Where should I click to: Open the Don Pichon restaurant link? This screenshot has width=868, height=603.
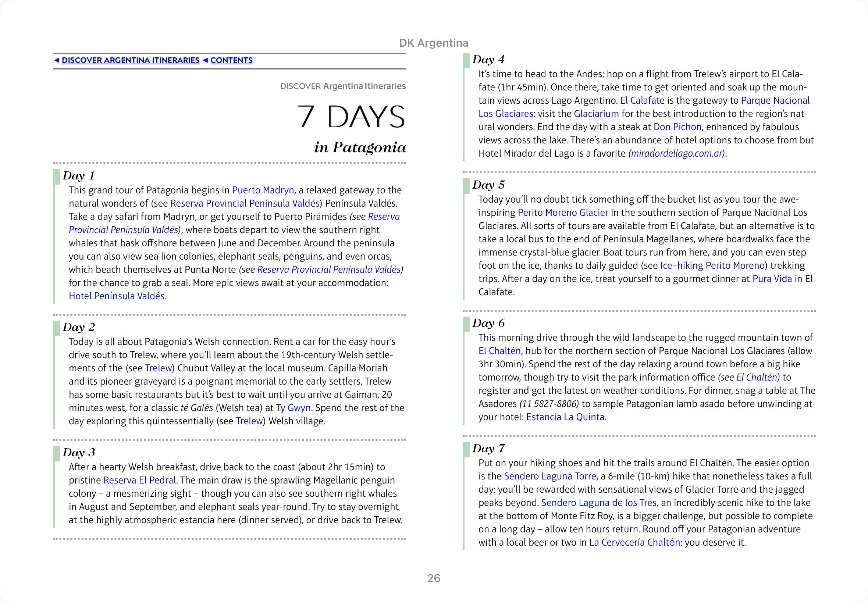(677, 127)
